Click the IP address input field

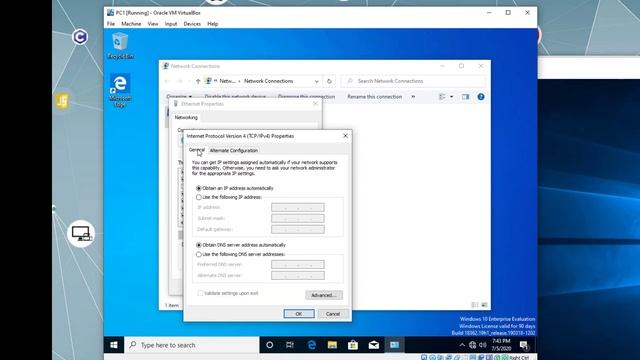coord(298,207)
